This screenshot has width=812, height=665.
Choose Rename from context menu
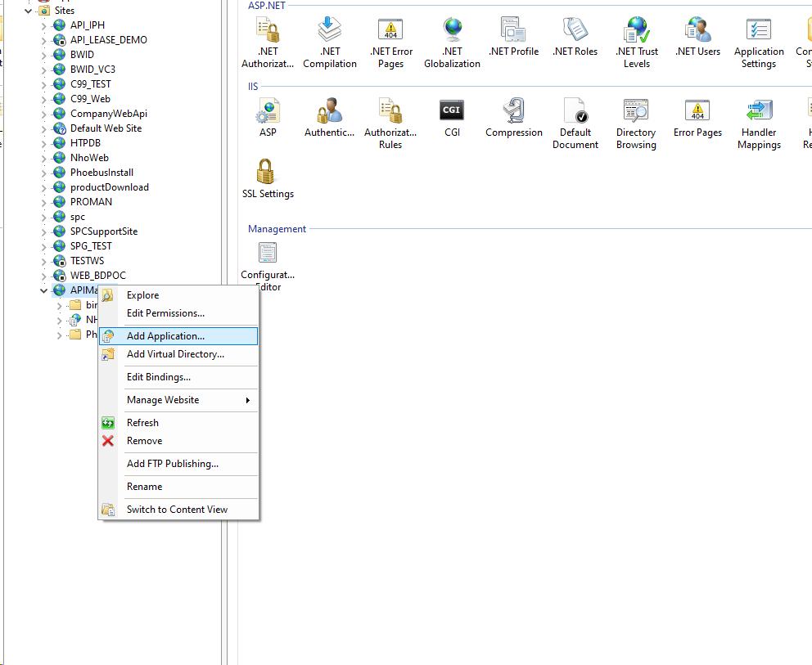tap(178, 487)
